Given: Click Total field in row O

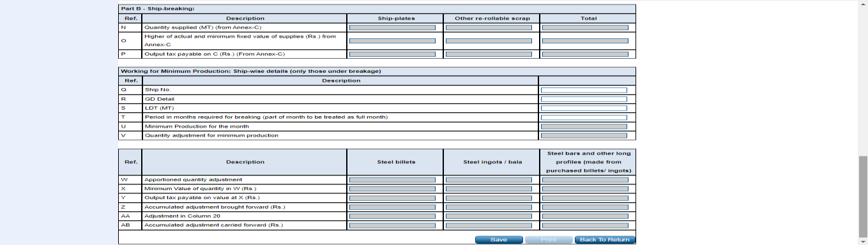Looking at the screenshot, I should point(585,41).
